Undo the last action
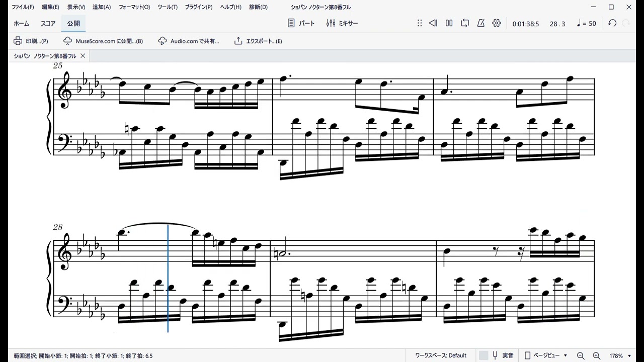Image resolution: width=644 pixels, height=362 pixels. point(612,23)
